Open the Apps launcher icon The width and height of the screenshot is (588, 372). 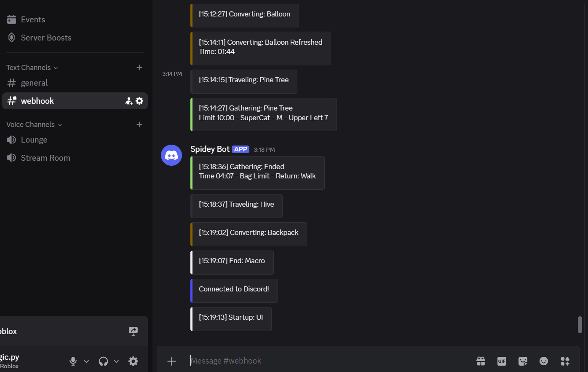click(x=565, y=361)
